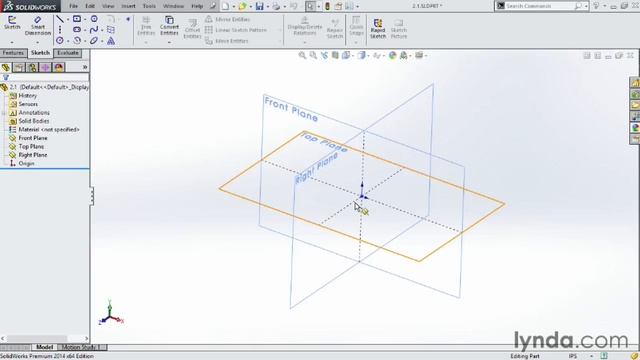Open the DisplayManager tab icon
Image resolution: width=640 pixels, height=360 pixels.
pos(59,67)
